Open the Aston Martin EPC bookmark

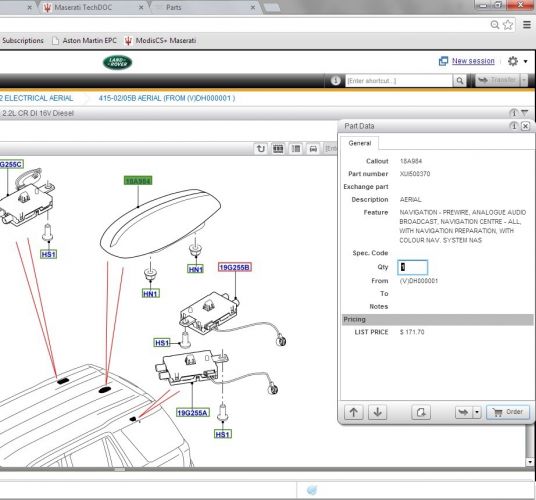coord(84,40)
